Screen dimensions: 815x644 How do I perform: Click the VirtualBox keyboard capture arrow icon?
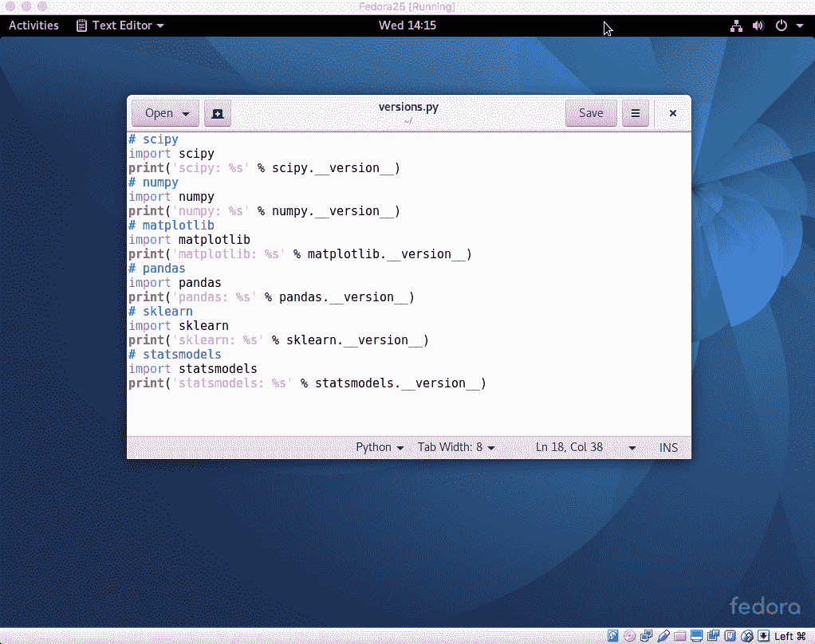tap(763, 636)
